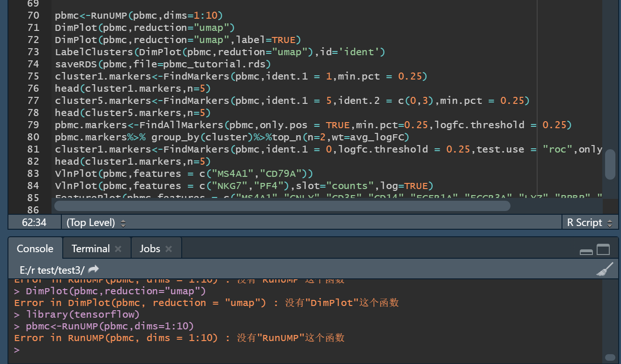Viewport: 621px width, 364px height.
Task: Click the editor's vertical scrollbar thumb
Action: 610,164
